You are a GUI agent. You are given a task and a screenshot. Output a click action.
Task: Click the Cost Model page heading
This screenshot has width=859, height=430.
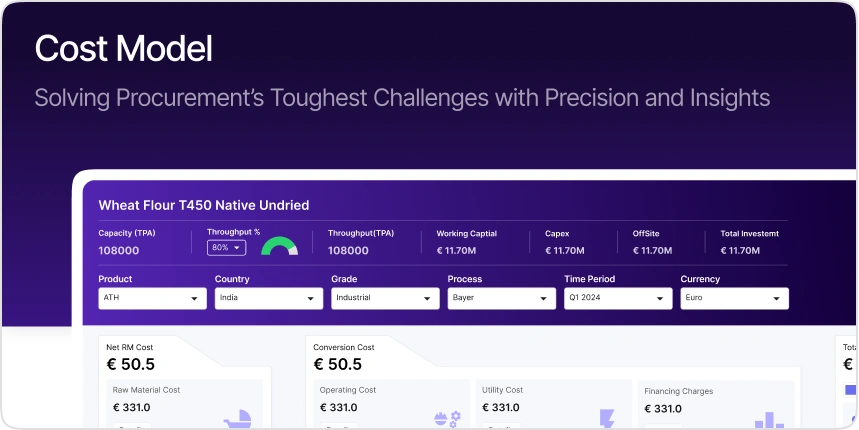(123, 49)
